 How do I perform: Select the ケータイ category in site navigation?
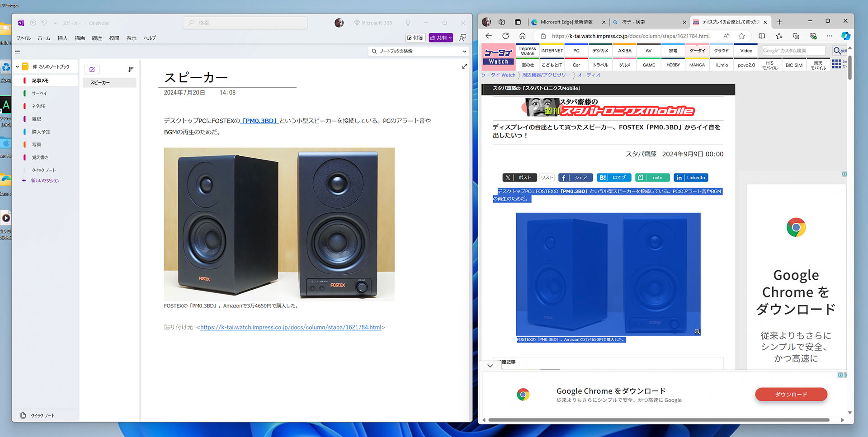pos(697,51)
